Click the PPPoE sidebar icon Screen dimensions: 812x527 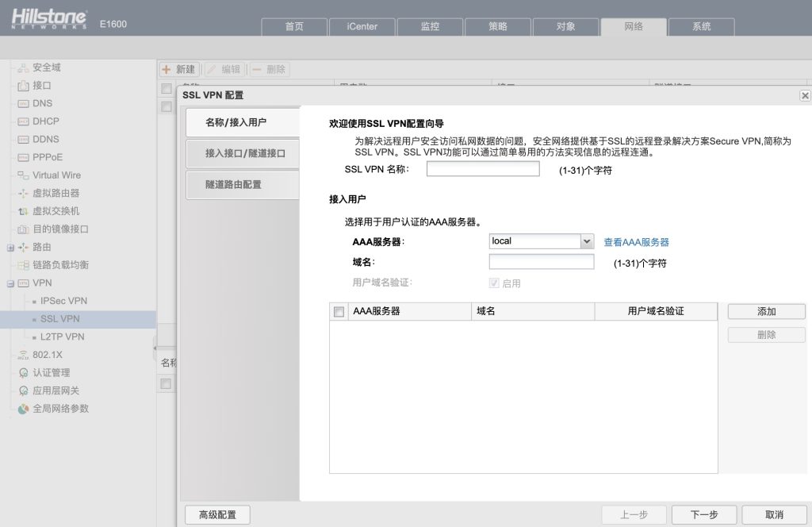coord(23,157)
